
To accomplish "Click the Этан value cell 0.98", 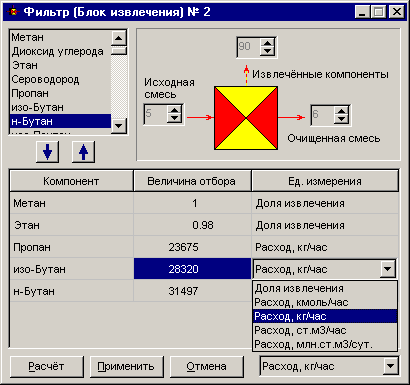I will (192, 225).
